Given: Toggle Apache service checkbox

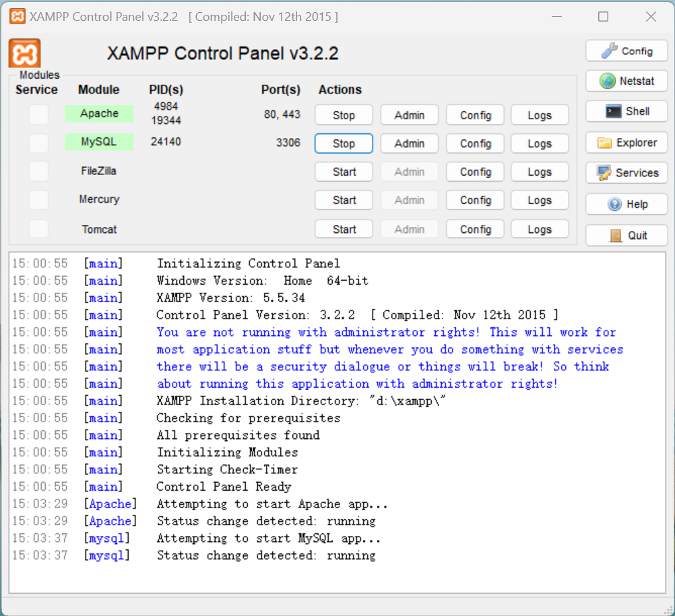Looking at the screenshot, I should 39,115.
